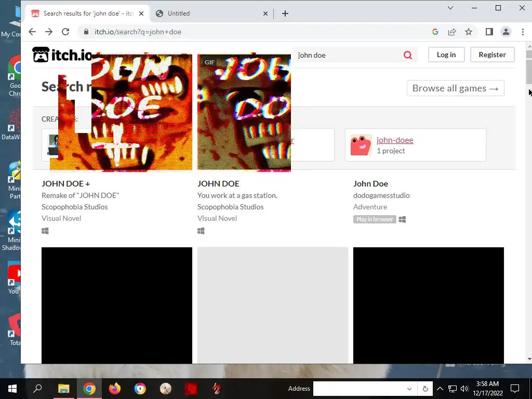Bookmark this tab with the star icon

click(x=469, y=32)
